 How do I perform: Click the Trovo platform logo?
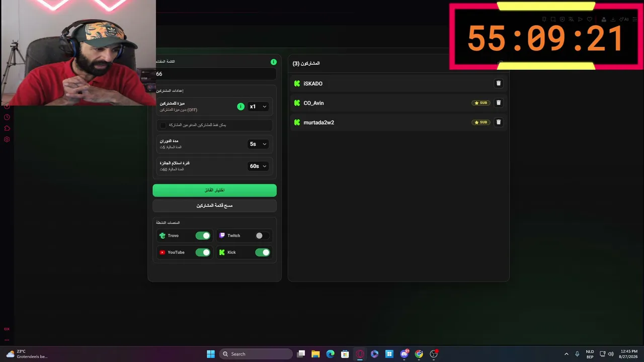point(162,235)
